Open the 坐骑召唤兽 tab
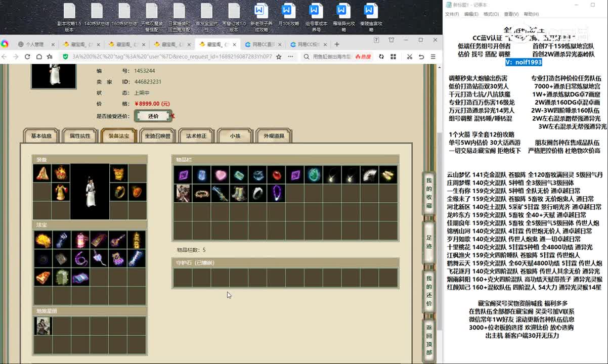Screen dimensions: 608x364 [x=158, y=136]
